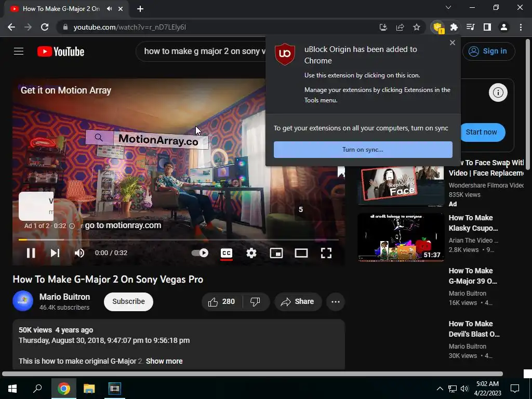The width and height of the screenshot is (532, 399).
Task: Open system volume tray icon
Action: pyautogui.click(x=464, y=389)
